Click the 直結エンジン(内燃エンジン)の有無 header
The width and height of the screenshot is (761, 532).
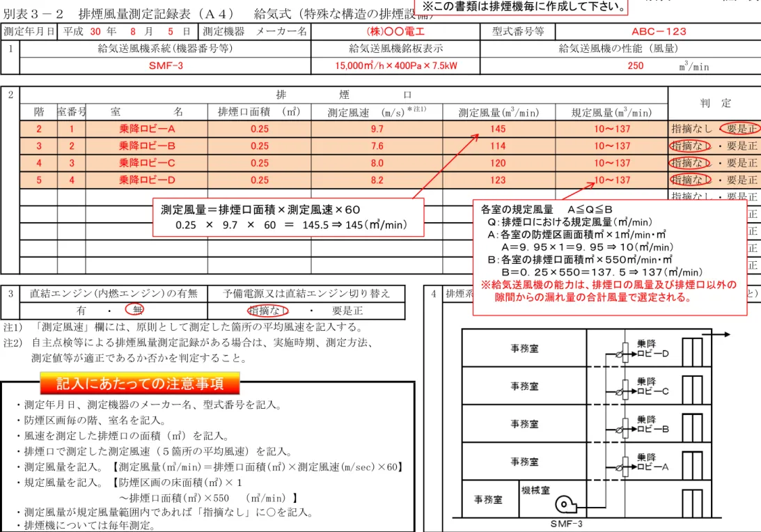(x=113, y=294)
